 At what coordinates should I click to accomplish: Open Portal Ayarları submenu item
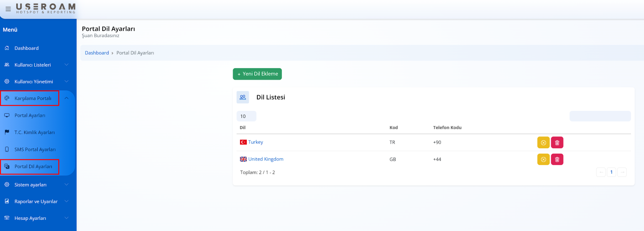tap(30, 115)
